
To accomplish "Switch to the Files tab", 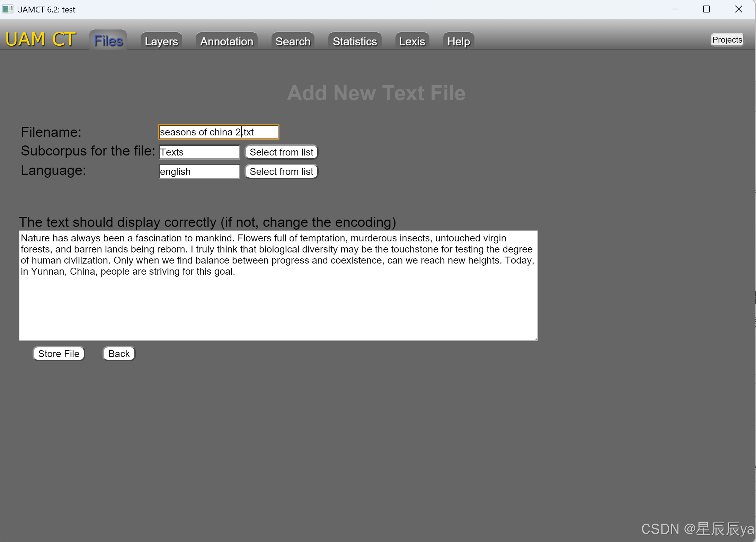I will click(x=107, y=40).
